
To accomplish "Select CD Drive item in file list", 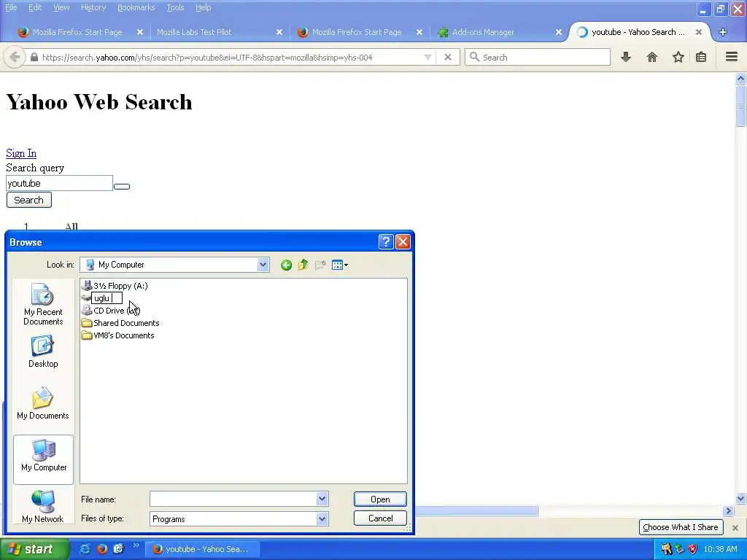I will tap(111, 311).
